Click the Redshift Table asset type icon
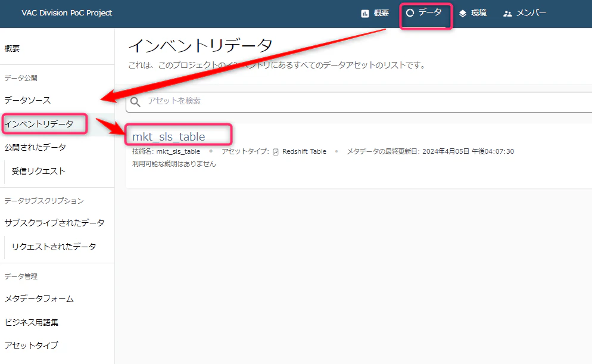592x364 pixels. coord(276,152)
